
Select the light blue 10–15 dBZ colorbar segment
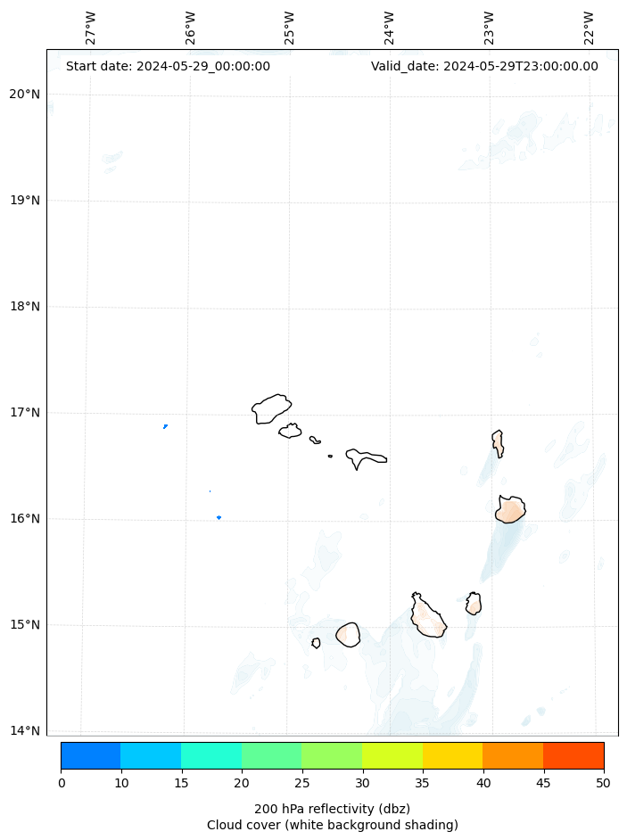tap(150, 755)
